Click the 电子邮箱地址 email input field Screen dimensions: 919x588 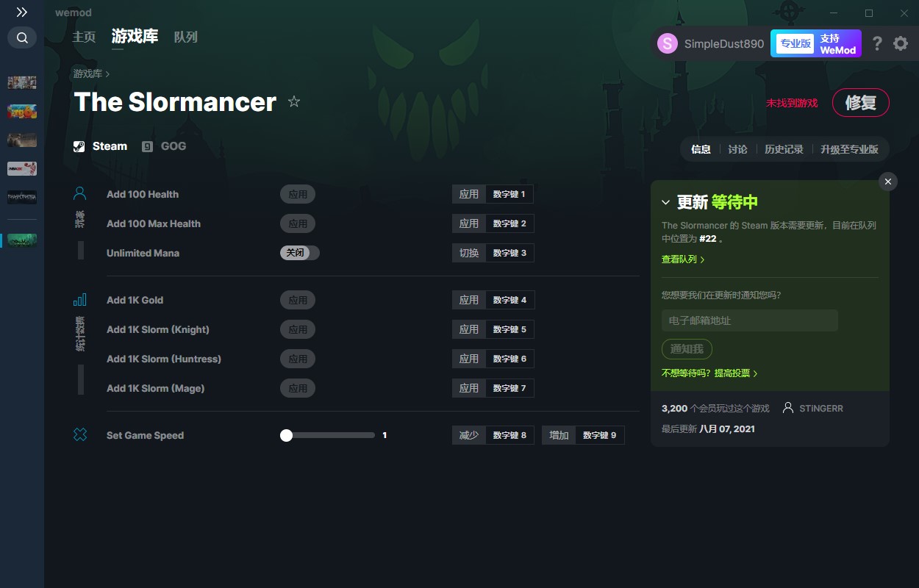pyautogui.click(x=750, y=320)
